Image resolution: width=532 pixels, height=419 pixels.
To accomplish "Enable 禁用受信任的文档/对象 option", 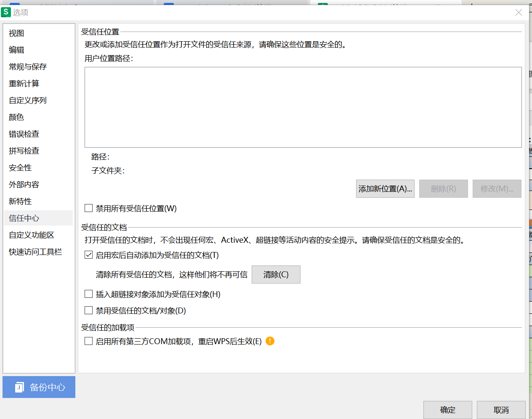I will [x=88, y=310].
